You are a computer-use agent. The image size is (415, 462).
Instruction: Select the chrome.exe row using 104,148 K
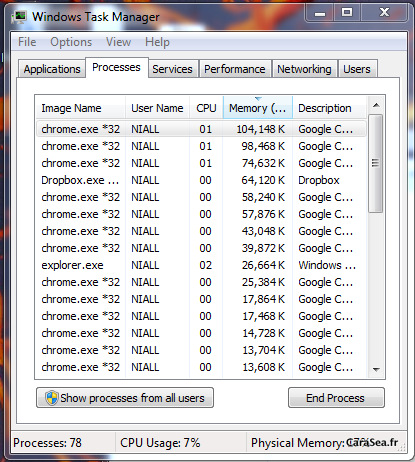point(201,129)
